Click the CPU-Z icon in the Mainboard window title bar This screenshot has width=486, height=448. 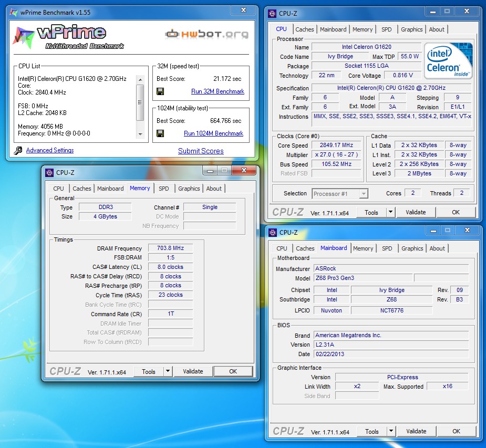pos(273,232)
